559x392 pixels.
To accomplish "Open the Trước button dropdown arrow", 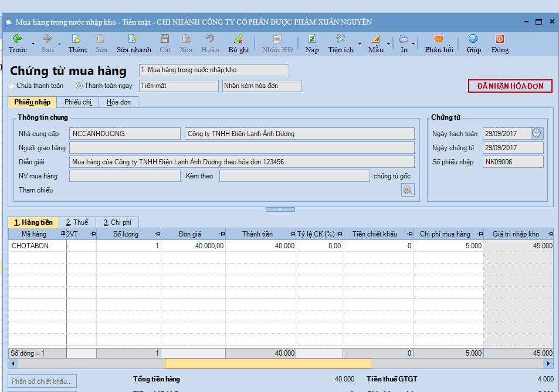I will point(33,44).
